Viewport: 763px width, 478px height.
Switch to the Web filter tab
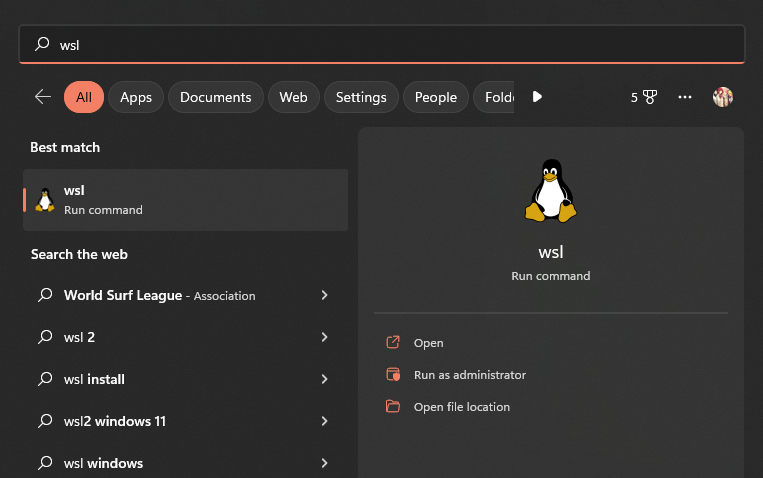pyautogui.click(x=293, y=97)
